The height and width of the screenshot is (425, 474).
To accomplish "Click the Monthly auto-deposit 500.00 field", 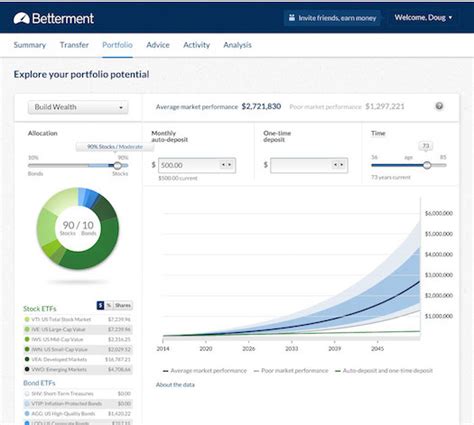I will (197, 165).
